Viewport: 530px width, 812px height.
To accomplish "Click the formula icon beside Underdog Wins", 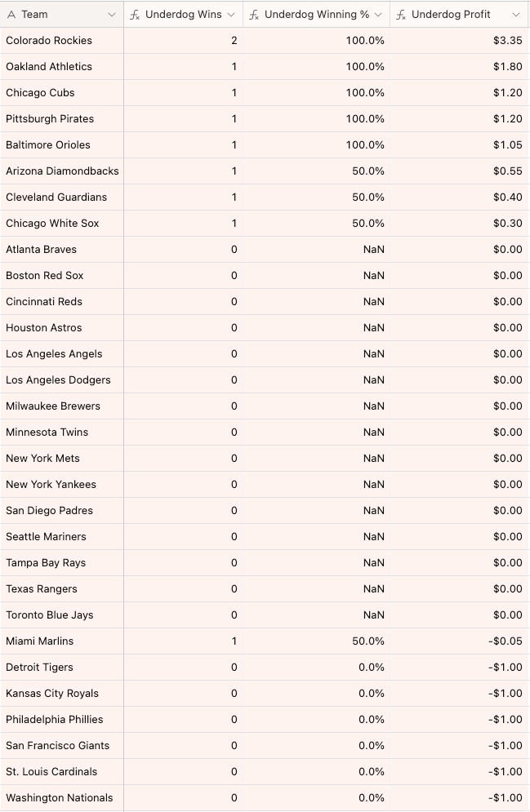I will tap(135, 15).
